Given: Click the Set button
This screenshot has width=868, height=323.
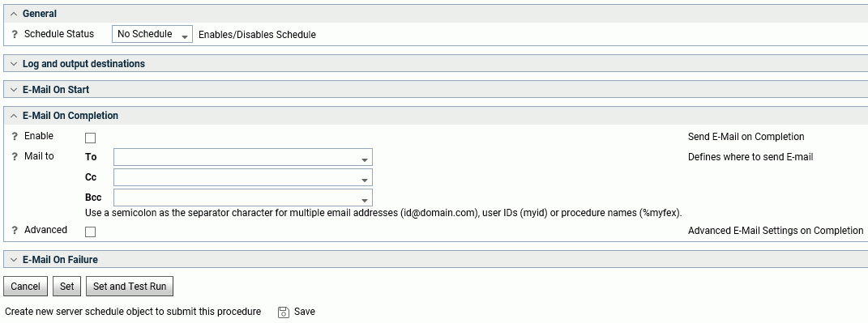Looking at the screenshot, I should pos(67,287).
